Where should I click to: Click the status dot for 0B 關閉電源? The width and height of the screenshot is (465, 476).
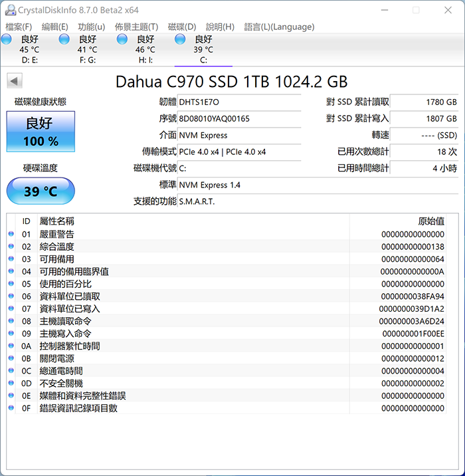tap(11, 358)
